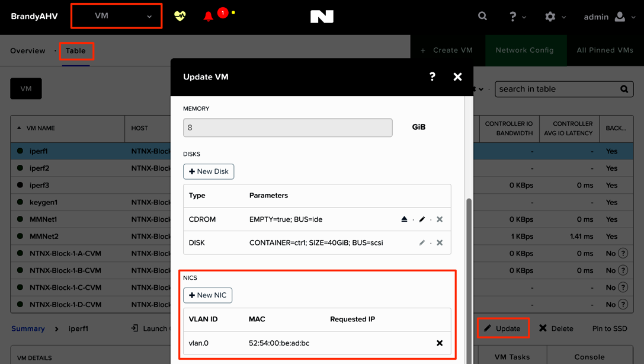The image size is (644, 364).
Task: Open the admin user menu
Action: click(x=610, y=17)
